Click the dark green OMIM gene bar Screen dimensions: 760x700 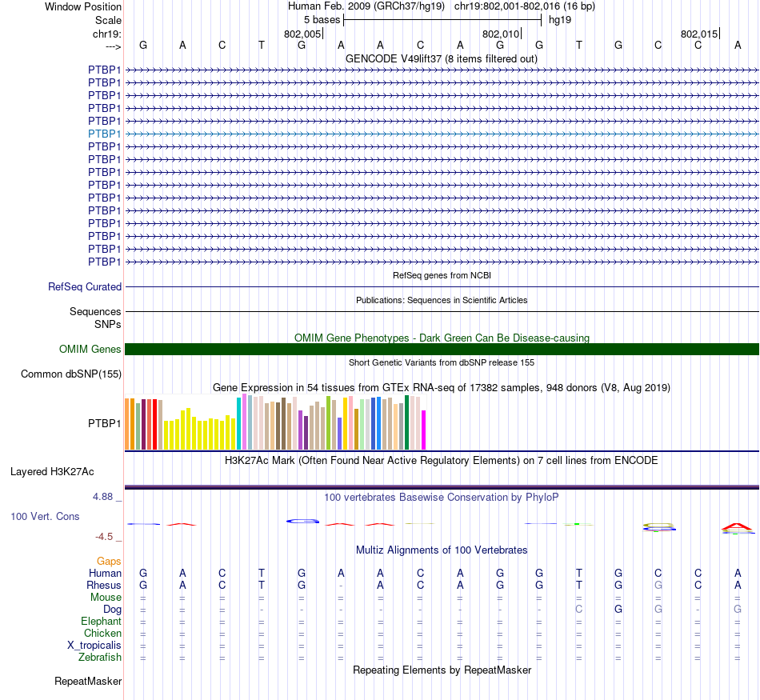[x=442, y=349]
